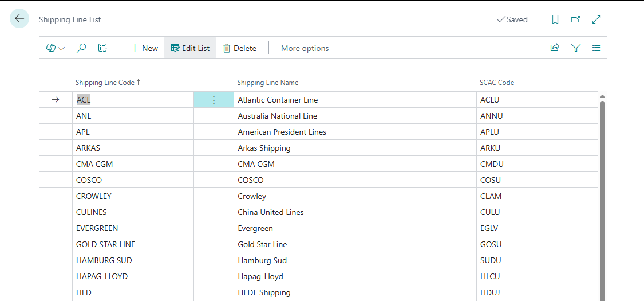Click the SCAC Code column header
The image size is (644, 301).
pyautogui.click(x=497, y=83)
